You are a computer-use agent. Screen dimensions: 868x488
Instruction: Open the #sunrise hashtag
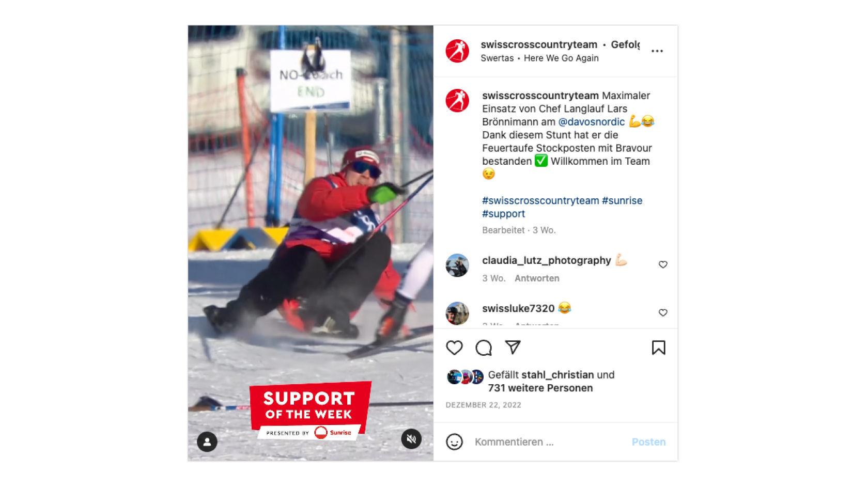click(622, 200)
